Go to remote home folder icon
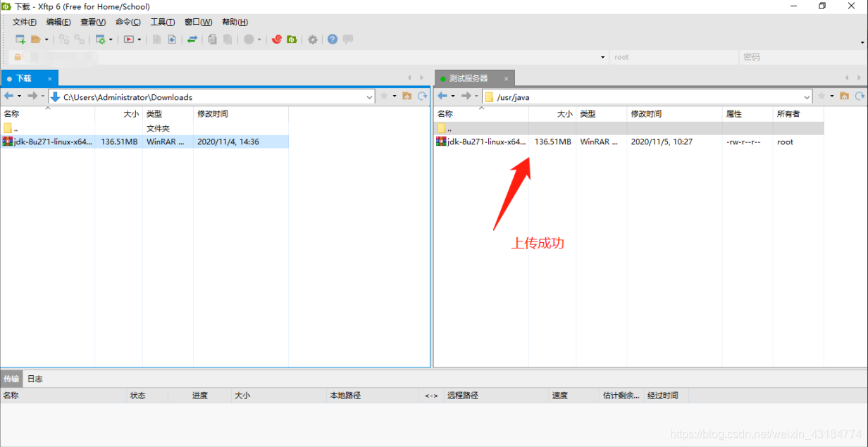The image size is (868, 447). (845, 96)
